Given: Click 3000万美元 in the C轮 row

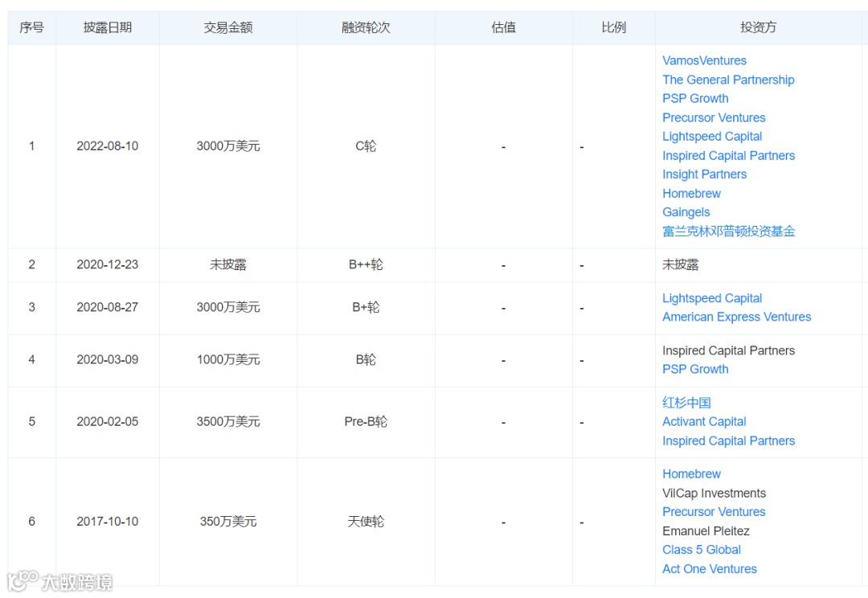Looking at the screenshot, I should 228,146.
